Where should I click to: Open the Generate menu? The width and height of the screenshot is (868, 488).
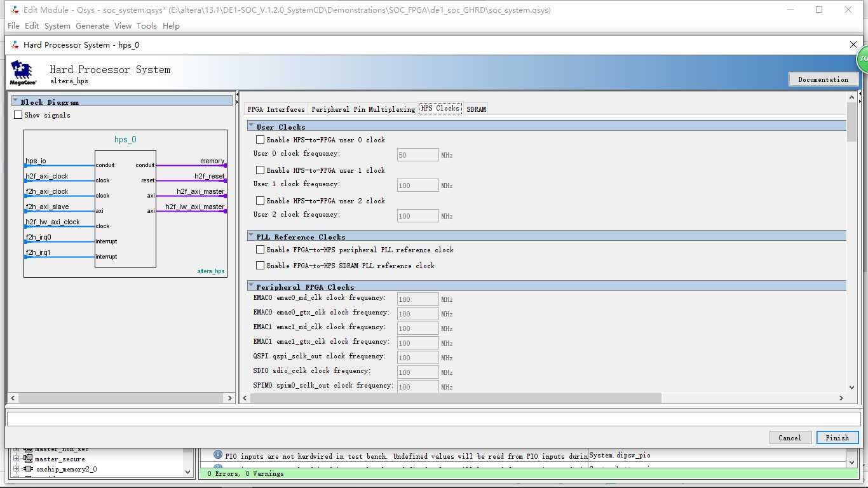point(92,26)
